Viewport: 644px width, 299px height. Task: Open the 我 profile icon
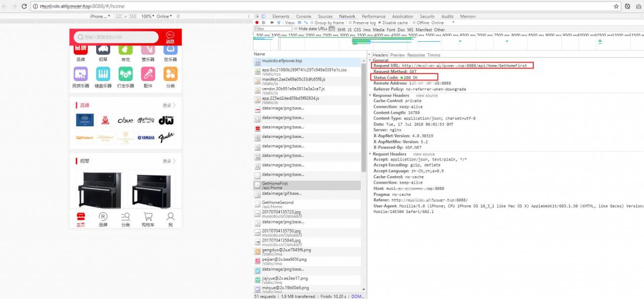coord(171,216)
